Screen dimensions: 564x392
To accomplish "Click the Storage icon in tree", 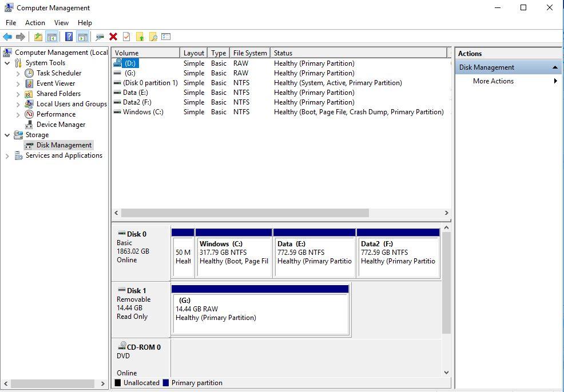I will point(18,135).
